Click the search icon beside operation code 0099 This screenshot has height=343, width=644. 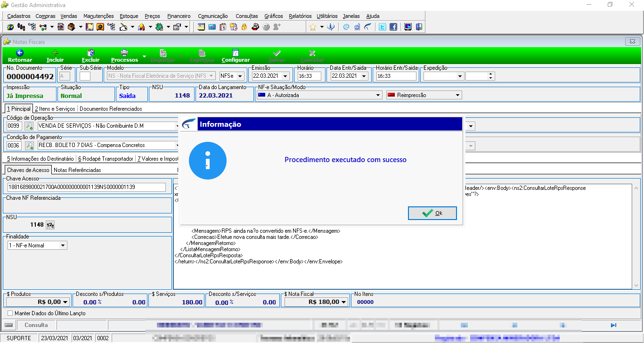point(29,126)
